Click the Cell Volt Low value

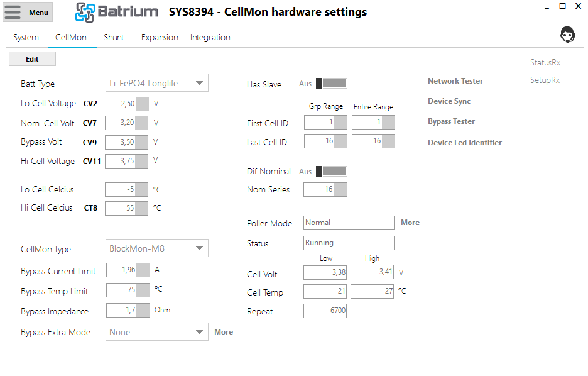tap(325, 272)
